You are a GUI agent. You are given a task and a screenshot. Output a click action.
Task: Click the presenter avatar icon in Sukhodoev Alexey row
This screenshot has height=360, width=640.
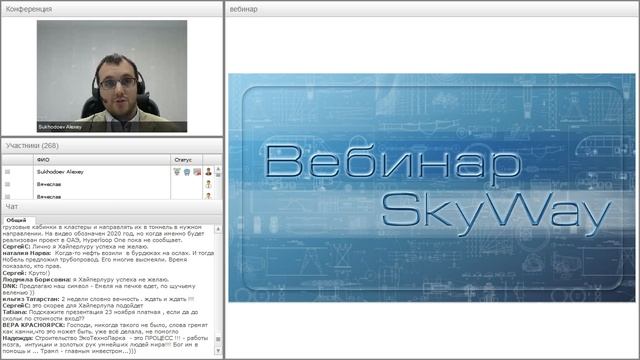[209, 172]
